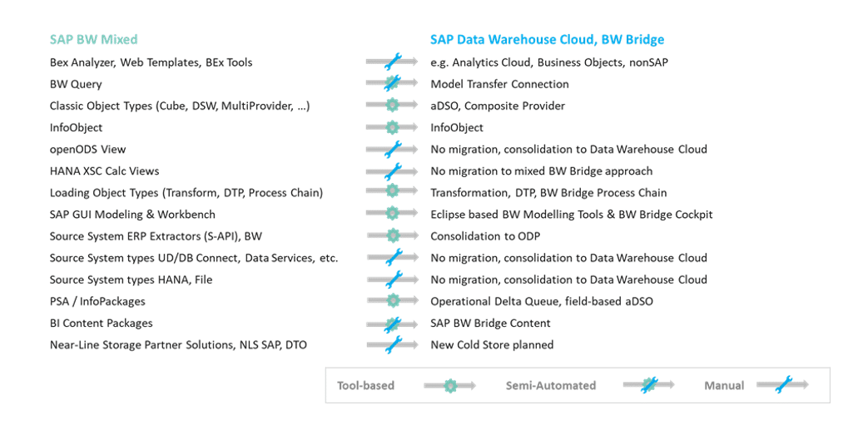Click the aDSO, Composite Provider entry

(498, 106)
